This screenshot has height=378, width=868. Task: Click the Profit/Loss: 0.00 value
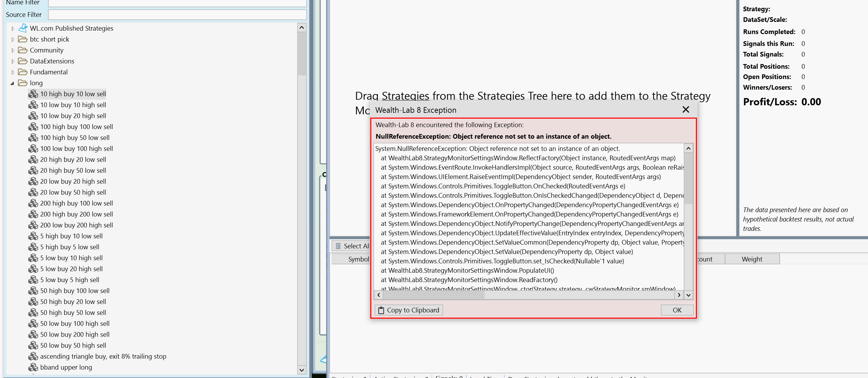(x=811, y=102)
